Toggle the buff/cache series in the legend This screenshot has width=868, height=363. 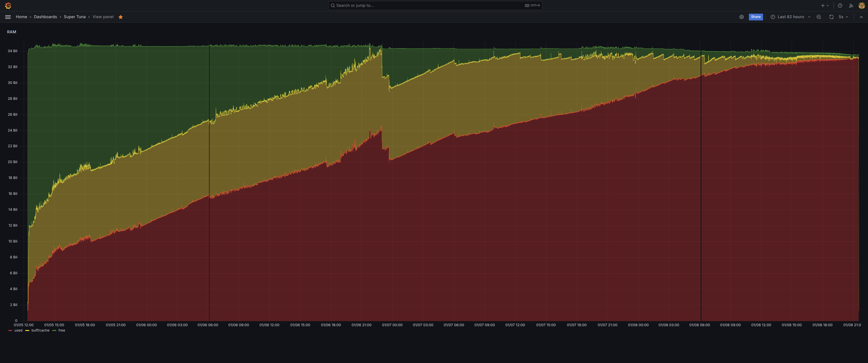pos(40,330)
